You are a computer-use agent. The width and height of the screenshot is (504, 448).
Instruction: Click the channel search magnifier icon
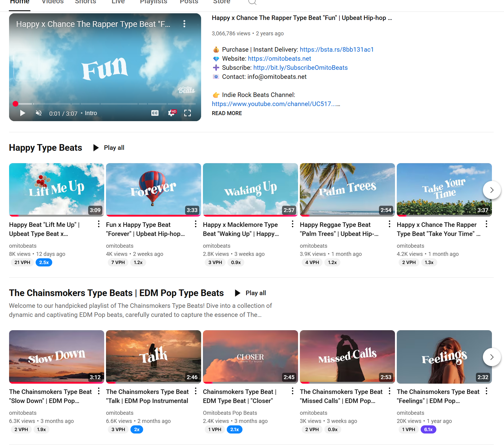pos(252,2)
